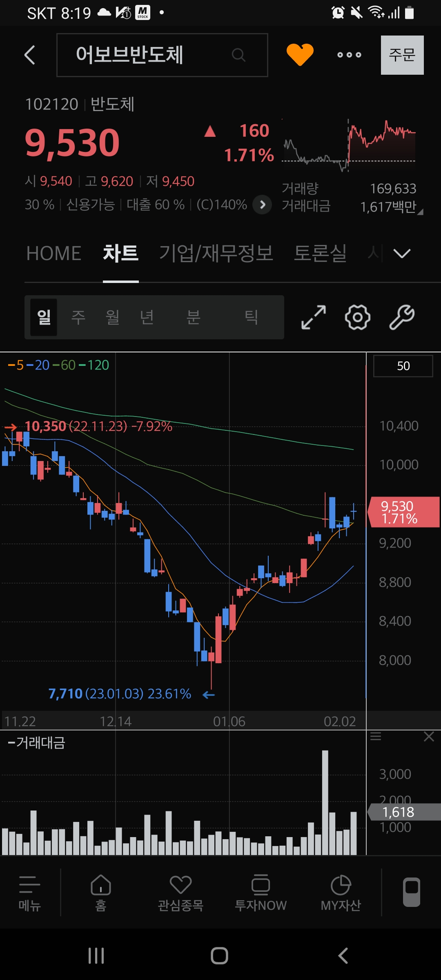Select the 분 minute chart period
The image size is (441, 980).
click(x=193, y=317)
